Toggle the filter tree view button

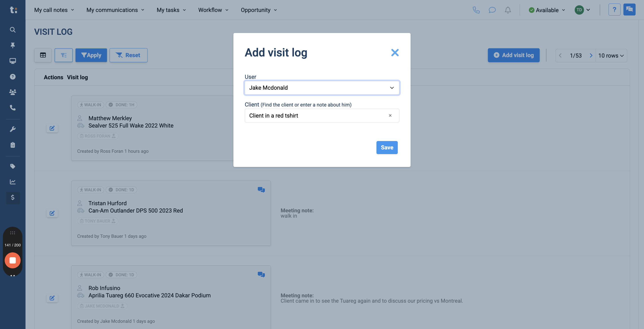pyautogui.click(x=64, y=55)
